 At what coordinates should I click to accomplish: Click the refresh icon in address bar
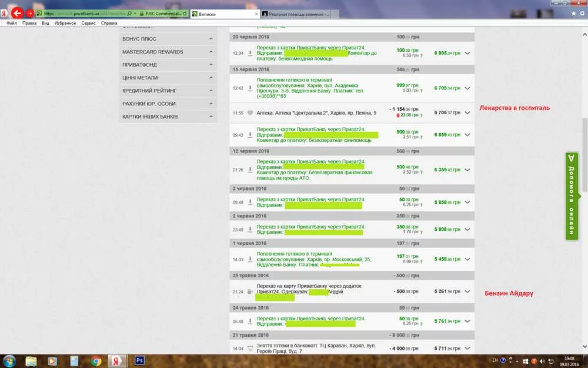(185, 14)
